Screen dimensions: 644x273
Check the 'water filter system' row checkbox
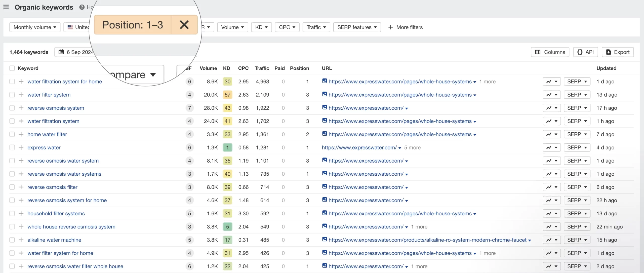[12, 95]
